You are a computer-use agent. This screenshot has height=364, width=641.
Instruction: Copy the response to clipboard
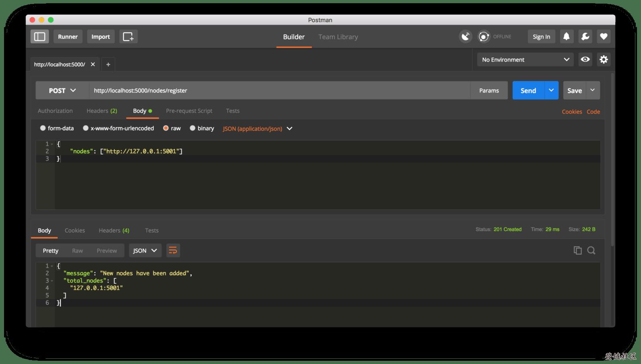[577, 250]
